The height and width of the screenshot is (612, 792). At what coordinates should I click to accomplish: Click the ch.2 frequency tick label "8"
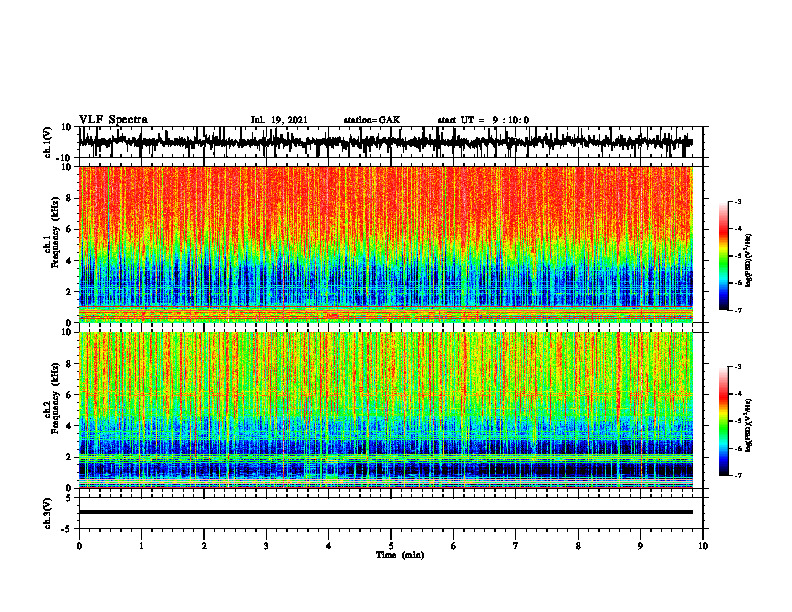point(69,364)
